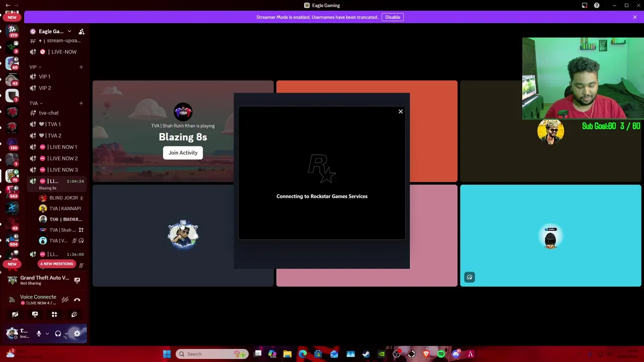This screenshot has width=644, height=362.
Task: Dismiss the Streamer Mode notice banner
Action: pyautogui.click(x=635, y=17)
